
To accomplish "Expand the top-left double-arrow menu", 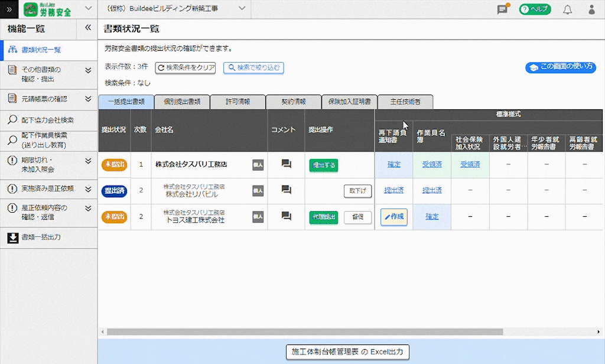I will (9, 9).
